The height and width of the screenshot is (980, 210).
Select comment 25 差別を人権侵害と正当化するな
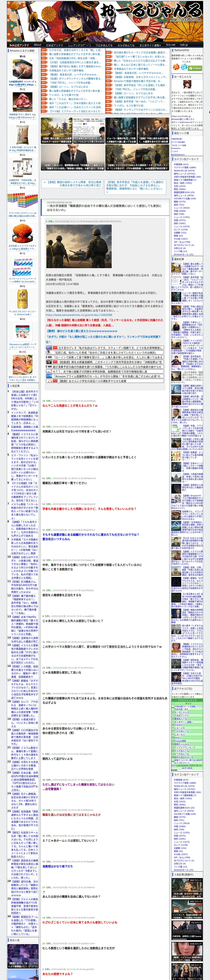point(62,595)
